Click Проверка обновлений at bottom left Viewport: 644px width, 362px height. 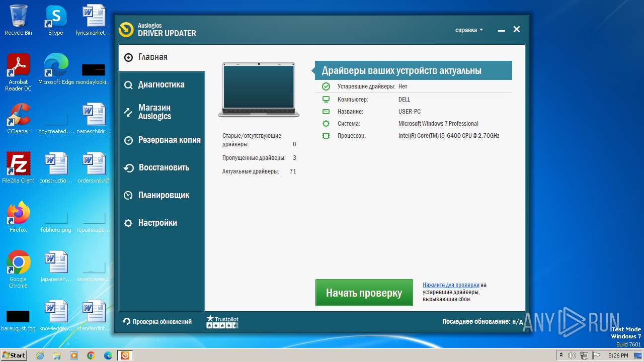(x=157, y=321)
